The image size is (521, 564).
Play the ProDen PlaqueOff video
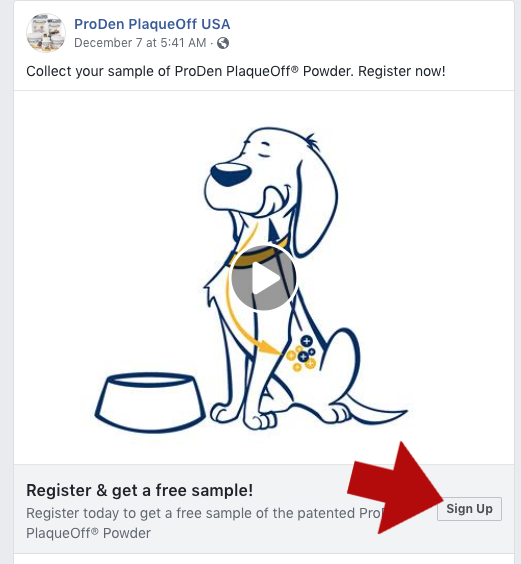[x=264, y=278]
